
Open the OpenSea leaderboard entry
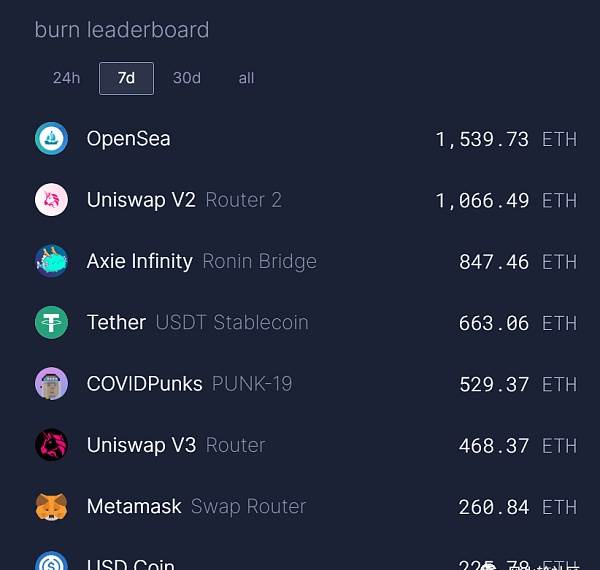pyautogui.click(x=305, y=138)
